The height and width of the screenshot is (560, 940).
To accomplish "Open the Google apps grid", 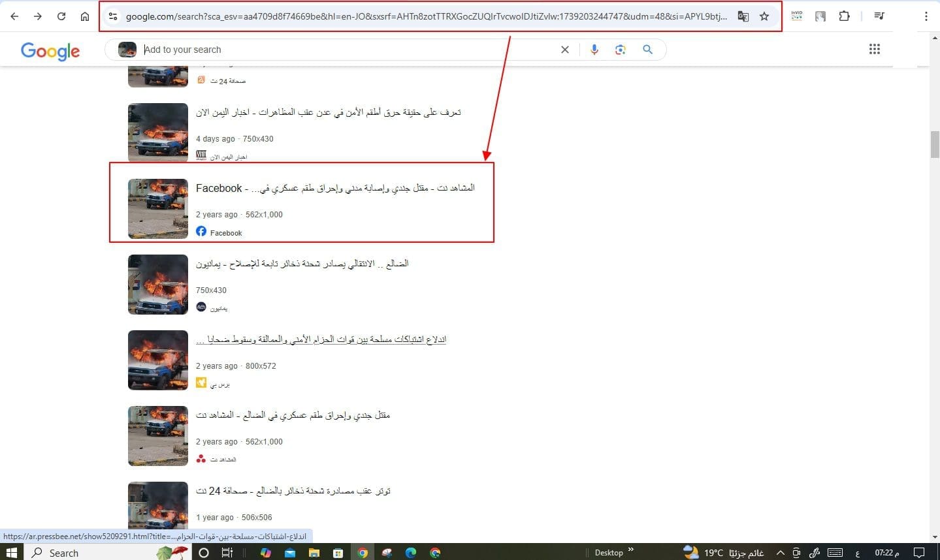I will pos(874,49).
